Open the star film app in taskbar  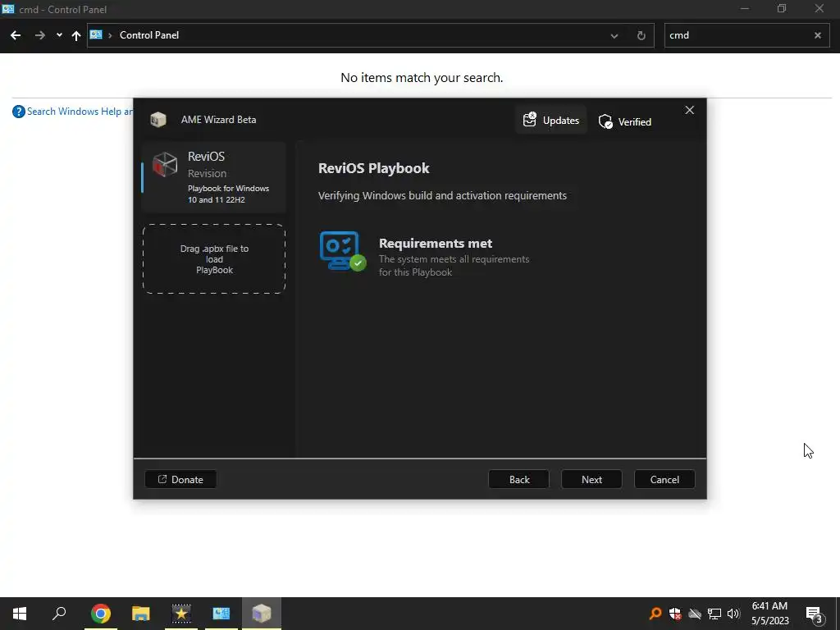(181, 614)
